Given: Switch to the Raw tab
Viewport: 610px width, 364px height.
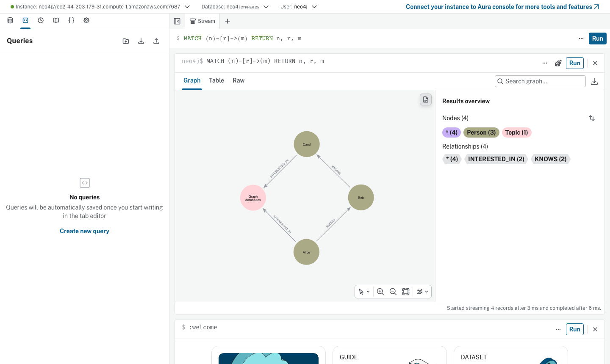Looking at the screenshot, I should click(x=238, y=80).
